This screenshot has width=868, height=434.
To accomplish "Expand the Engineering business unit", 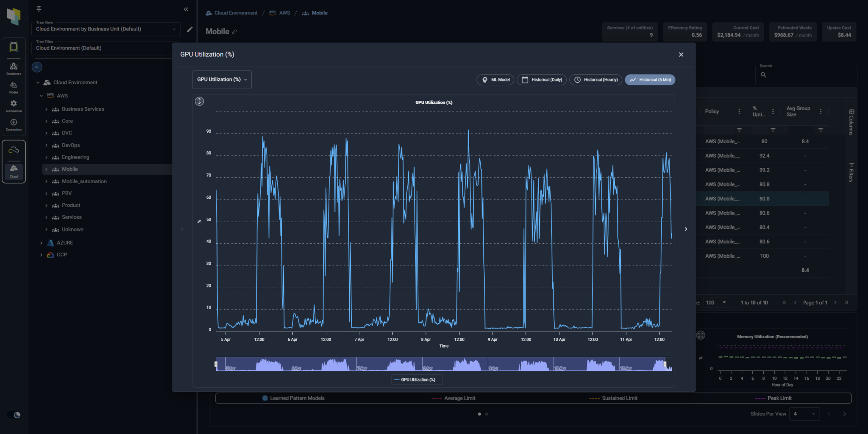I will click(x=47, y=157).
